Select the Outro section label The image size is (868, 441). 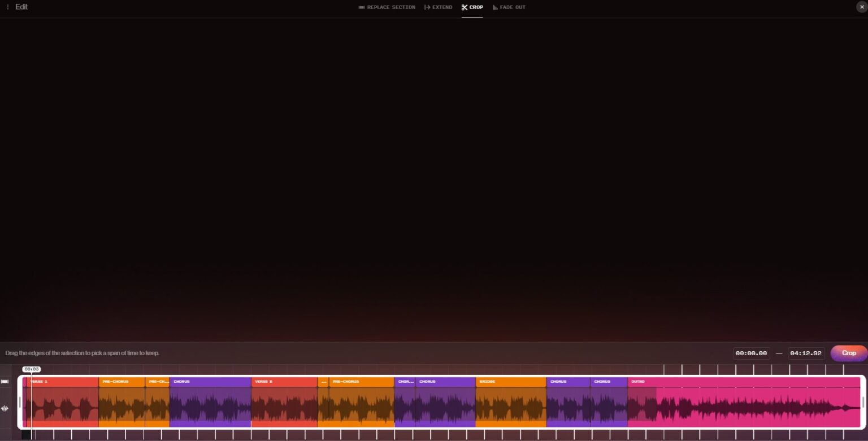(x=638, y=382)
